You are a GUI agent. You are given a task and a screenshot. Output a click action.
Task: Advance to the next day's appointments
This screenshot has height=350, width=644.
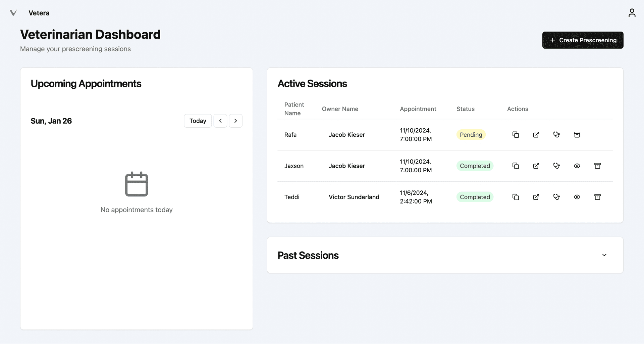click(235, 121)
